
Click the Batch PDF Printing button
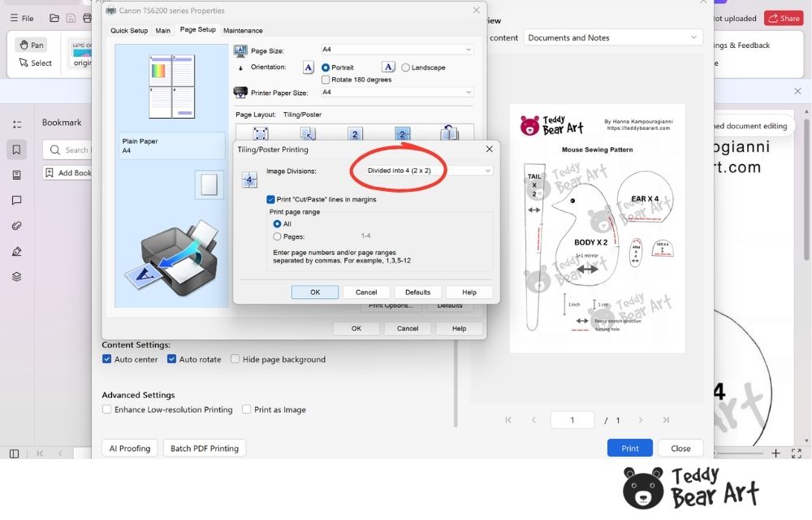[205, 448]
